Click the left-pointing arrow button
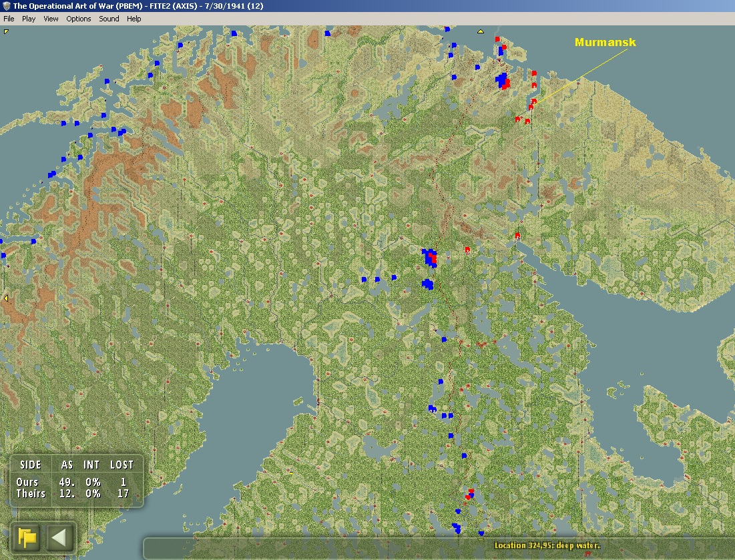735x560 pixels. coord(59,537)
